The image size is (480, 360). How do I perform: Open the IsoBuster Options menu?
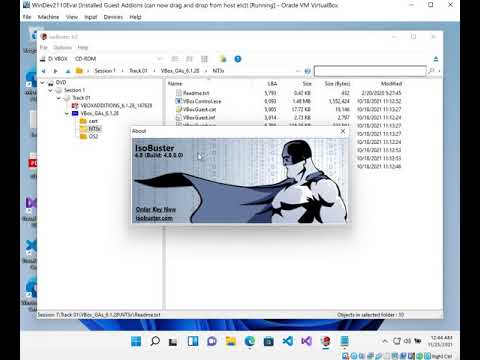coord(62,47)
